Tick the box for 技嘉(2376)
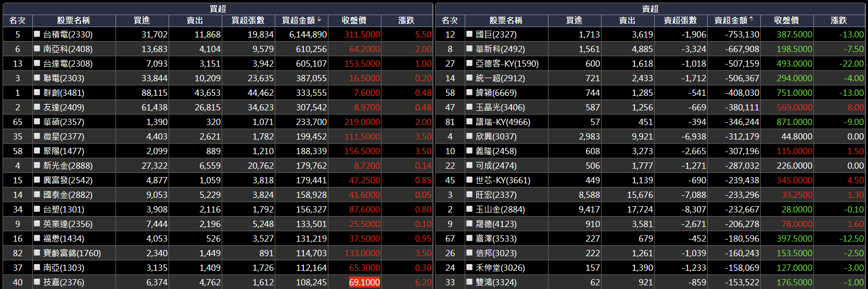868x289 pixels. [37, 282]
